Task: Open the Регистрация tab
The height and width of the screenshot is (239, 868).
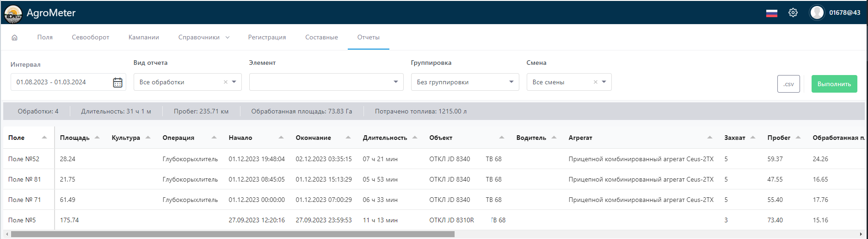Action: 267,38
